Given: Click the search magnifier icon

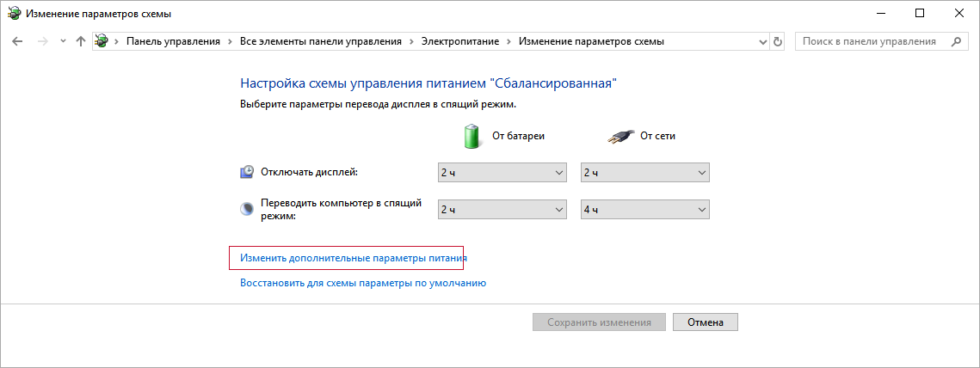Looking at the screenshot, I should (955, 41).
